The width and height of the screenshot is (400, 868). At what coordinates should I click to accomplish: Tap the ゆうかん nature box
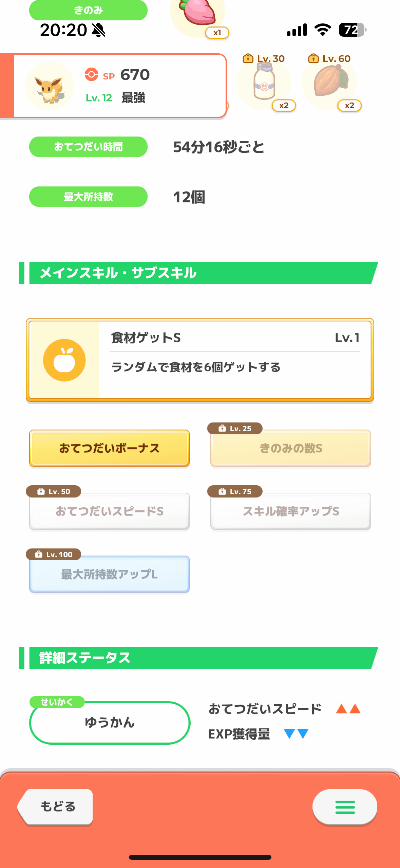pyautogui.click(x=110, y=723)
